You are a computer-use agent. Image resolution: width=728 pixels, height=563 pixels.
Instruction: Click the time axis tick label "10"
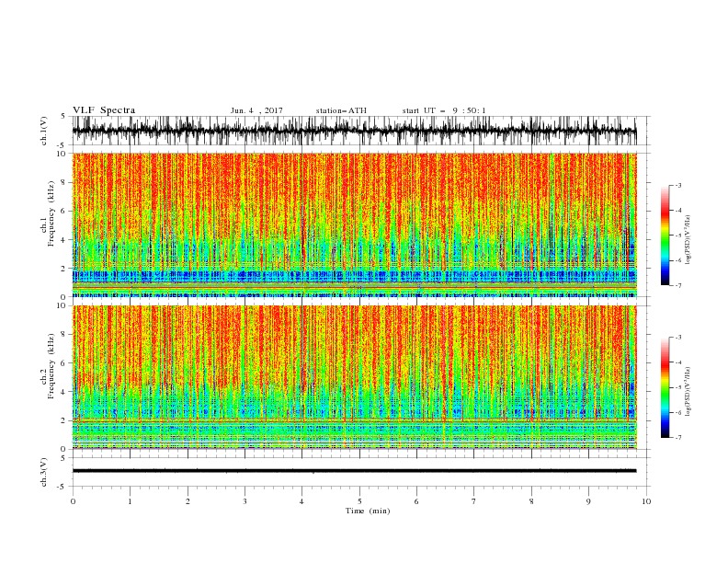[x=646, y=501]
